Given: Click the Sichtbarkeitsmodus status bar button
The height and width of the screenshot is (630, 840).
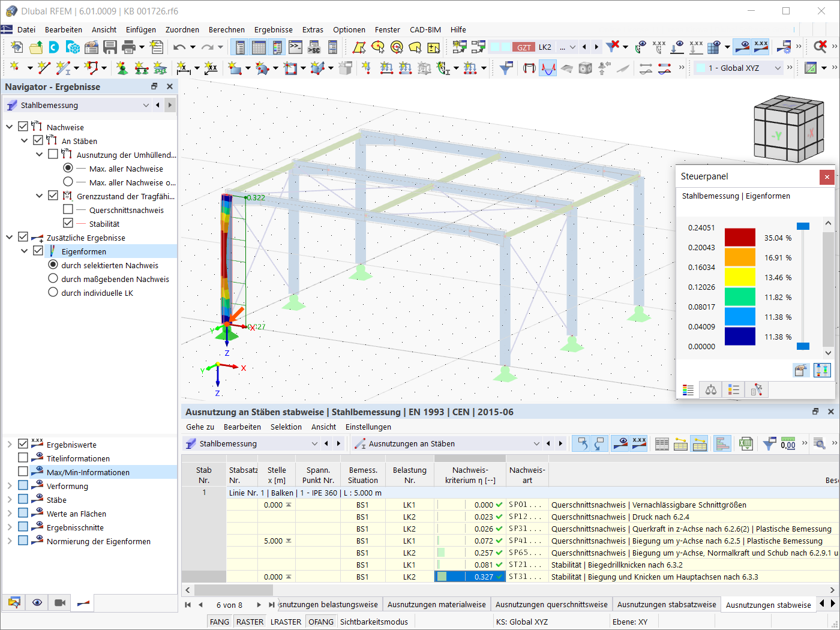Looking at the screenshot, I should coord(374,622).
